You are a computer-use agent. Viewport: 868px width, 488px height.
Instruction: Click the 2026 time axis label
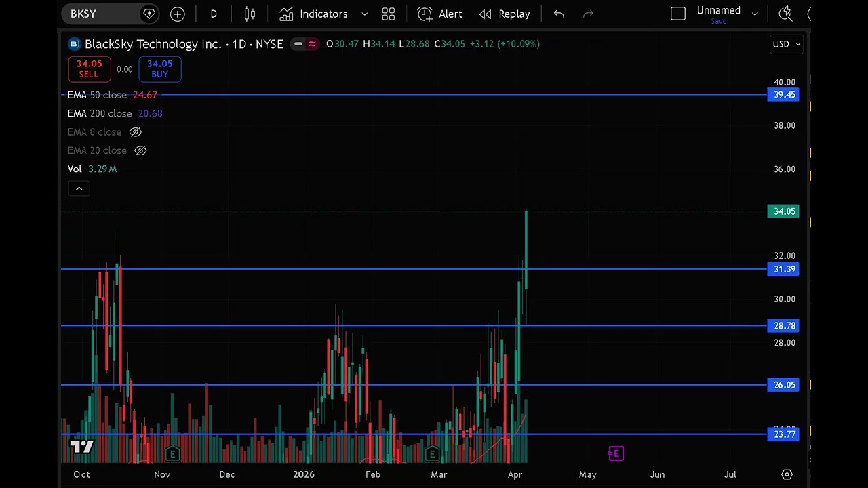304,474
